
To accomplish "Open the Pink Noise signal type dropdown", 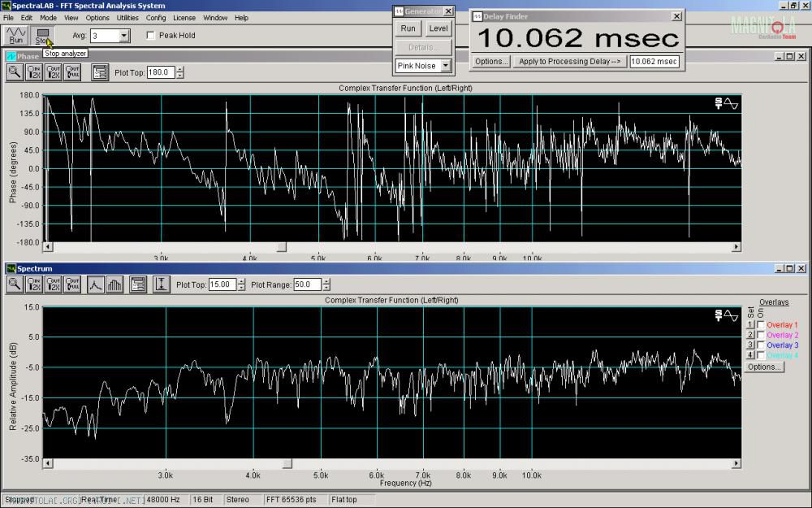I will click(x=445, y=66).
